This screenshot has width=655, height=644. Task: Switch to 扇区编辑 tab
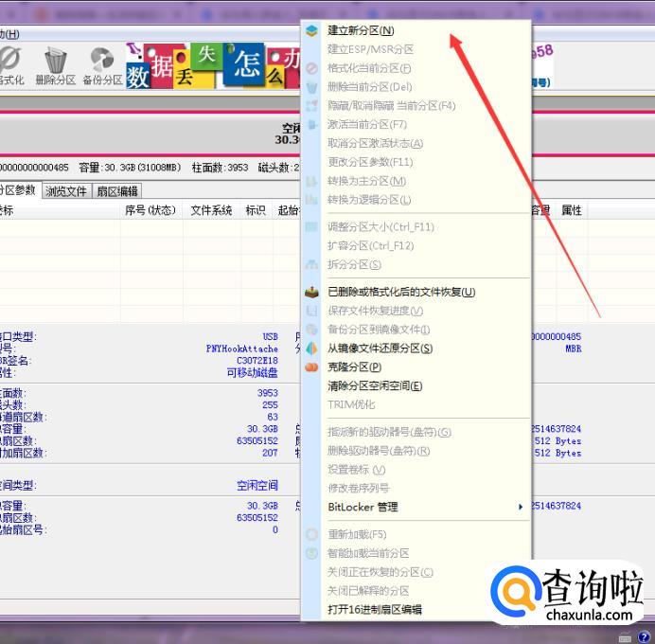pos(117,191)
